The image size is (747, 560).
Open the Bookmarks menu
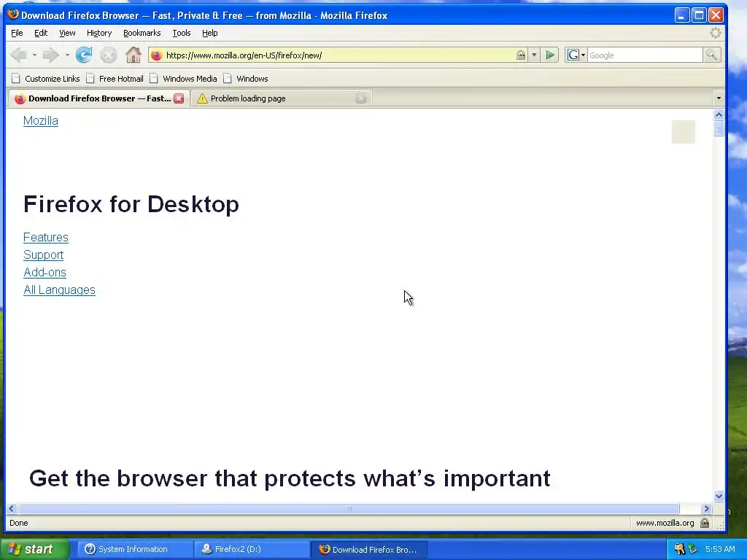coord(142,33)
